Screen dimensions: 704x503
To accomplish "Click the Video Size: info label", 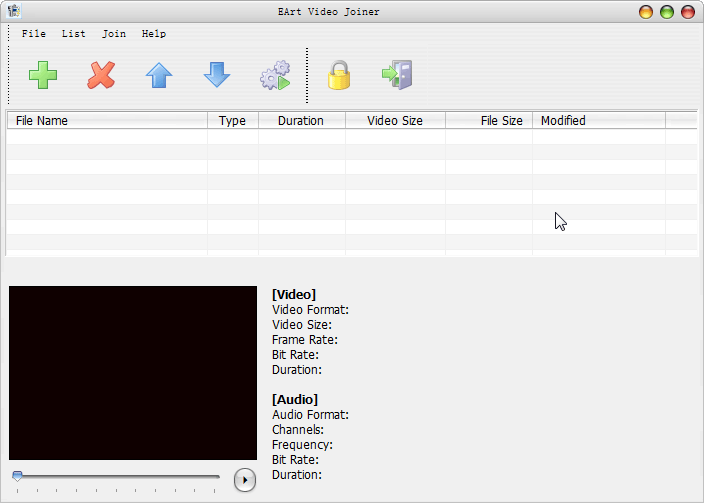I will 302,325.
